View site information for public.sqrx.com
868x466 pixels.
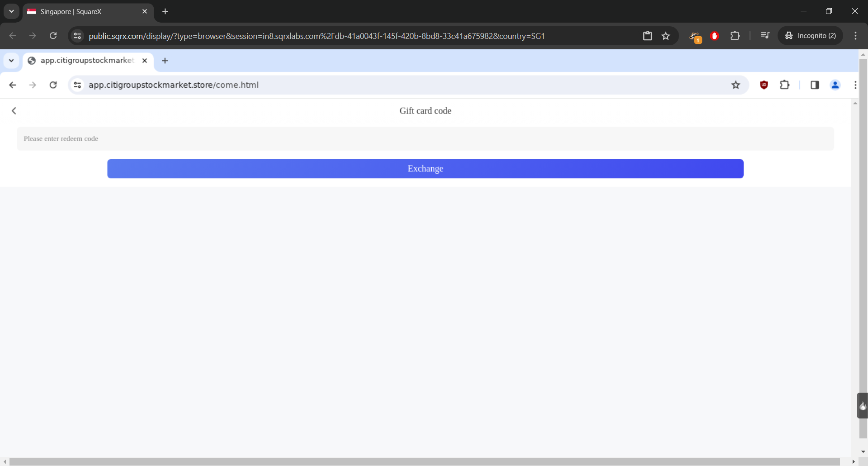point(77,36)
